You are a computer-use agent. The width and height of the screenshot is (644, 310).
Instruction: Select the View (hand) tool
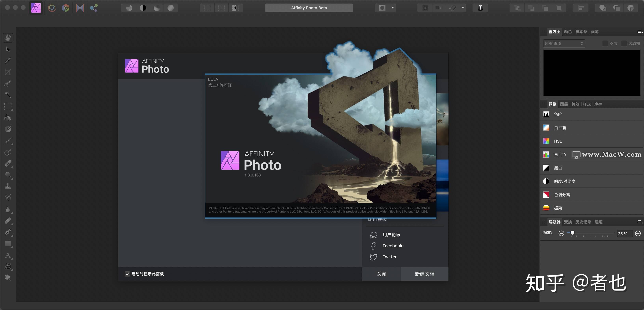click(8, 38)
